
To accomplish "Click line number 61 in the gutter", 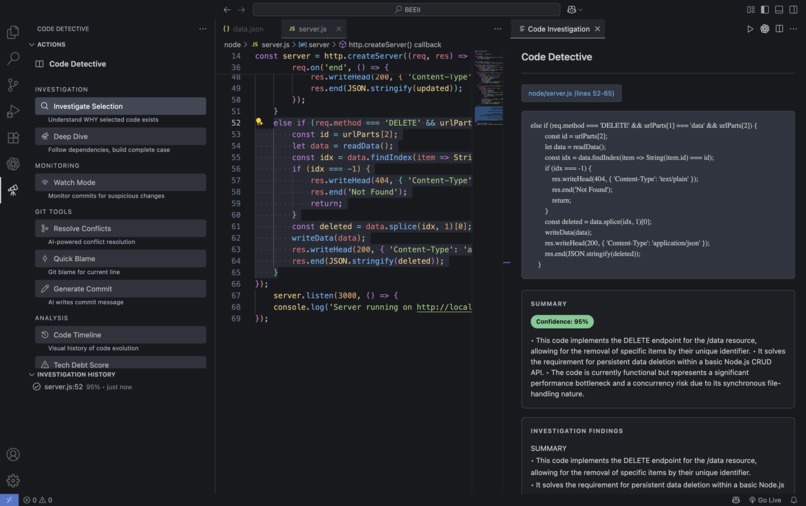I will (x=235, y=226).
